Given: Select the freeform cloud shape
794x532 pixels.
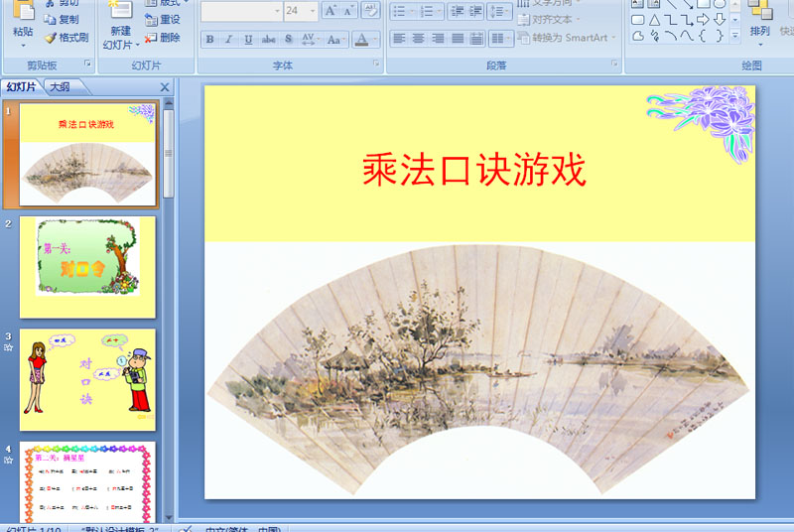Looking at the screenshot, I should (638, 36).
